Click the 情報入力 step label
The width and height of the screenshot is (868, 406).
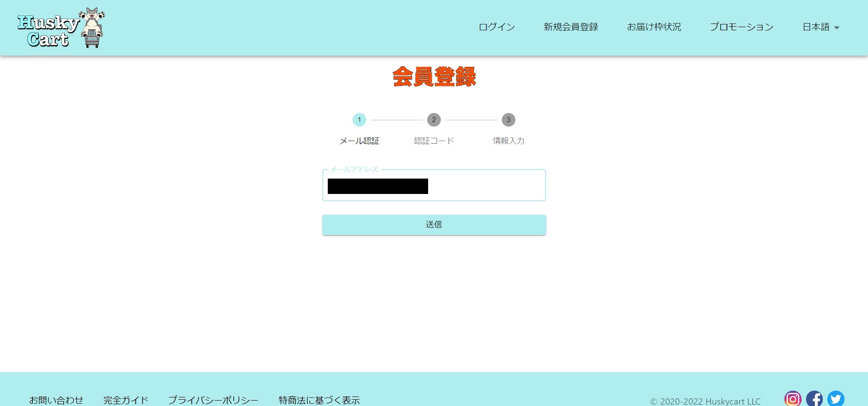pyautogui.click(x=509, y=141)
